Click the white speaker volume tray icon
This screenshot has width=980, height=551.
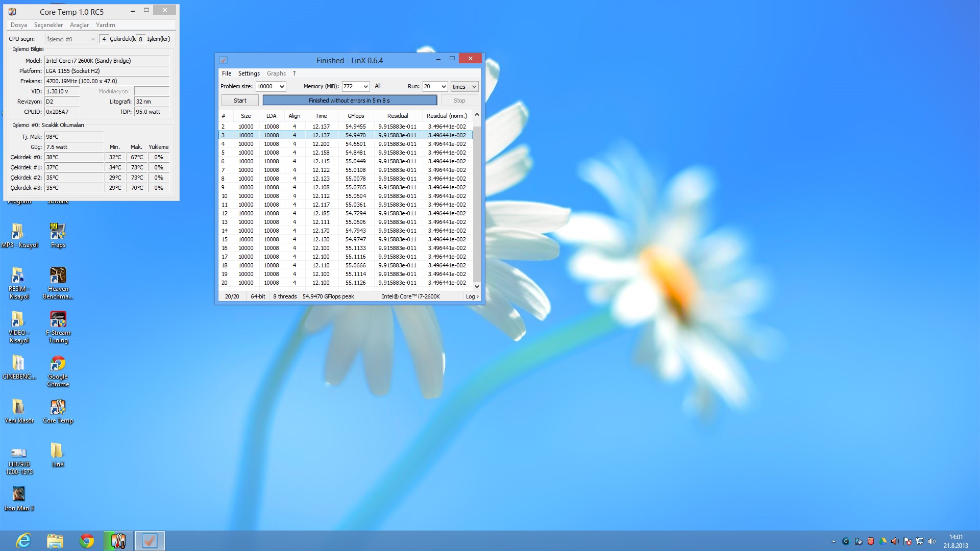pos(932,541)
